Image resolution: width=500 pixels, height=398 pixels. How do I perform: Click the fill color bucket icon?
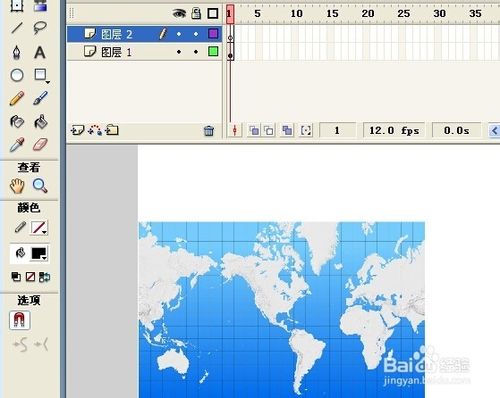[20, 253]
